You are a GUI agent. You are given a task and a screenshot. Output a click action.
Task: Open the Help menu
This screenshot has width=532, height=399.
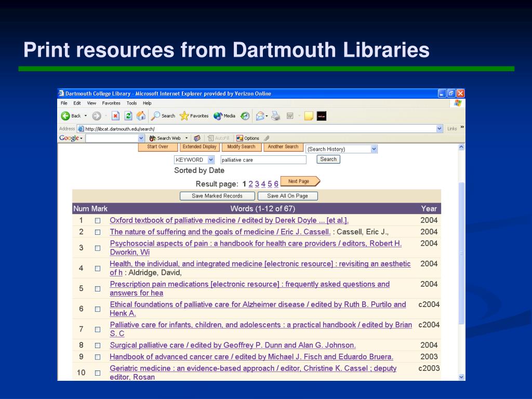click(x=147, y=103)
